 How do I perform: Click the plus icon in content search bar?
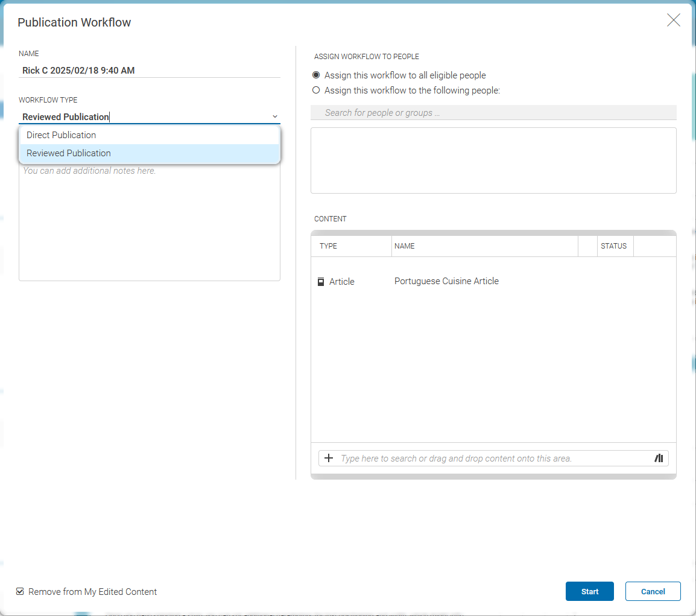point(329,459)
